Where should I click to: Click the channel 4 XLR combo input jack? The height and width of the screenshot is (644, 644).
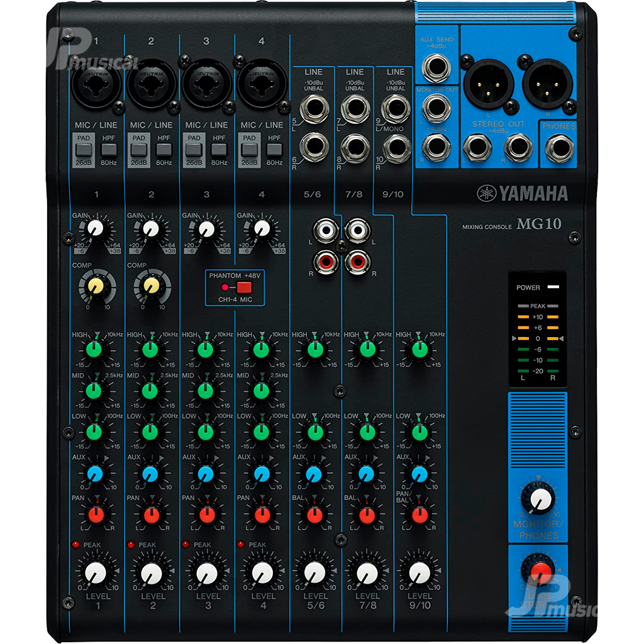262,84
